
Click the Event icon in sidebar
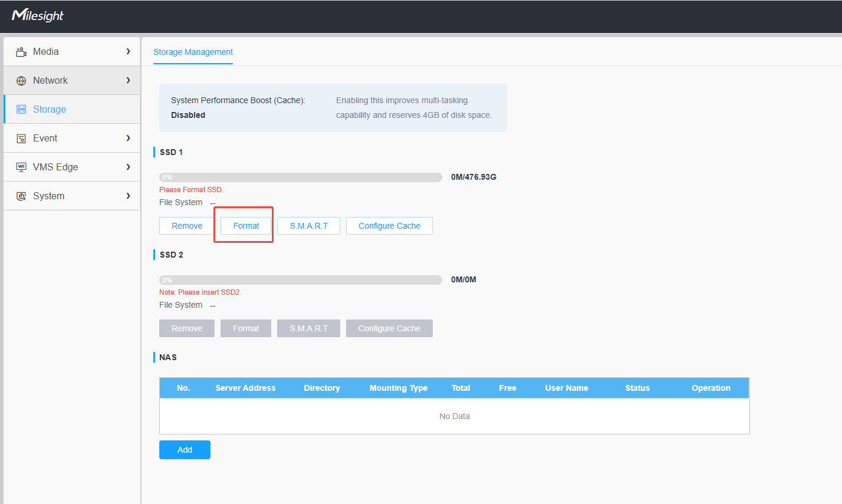21,139
